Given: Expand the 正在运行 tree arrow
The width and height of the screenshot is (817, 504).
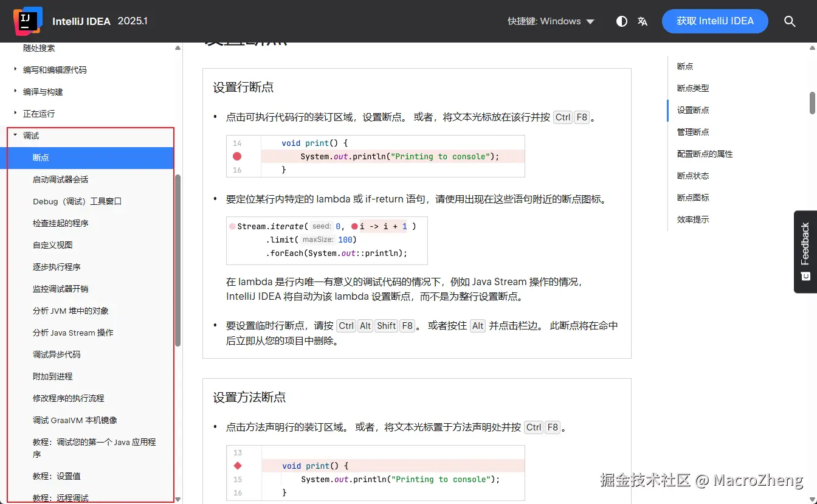Looking at the screenshot, I should [15, 113].
